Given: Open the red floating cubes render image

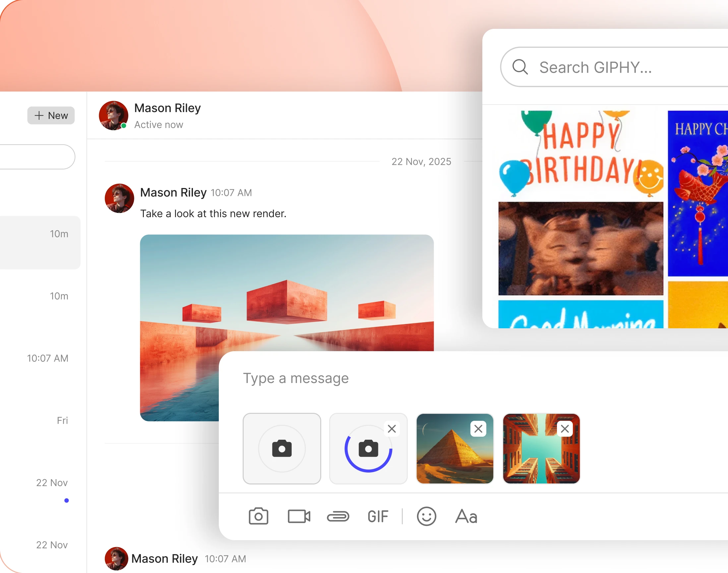Looking at the screenshot, I should 287,327.
